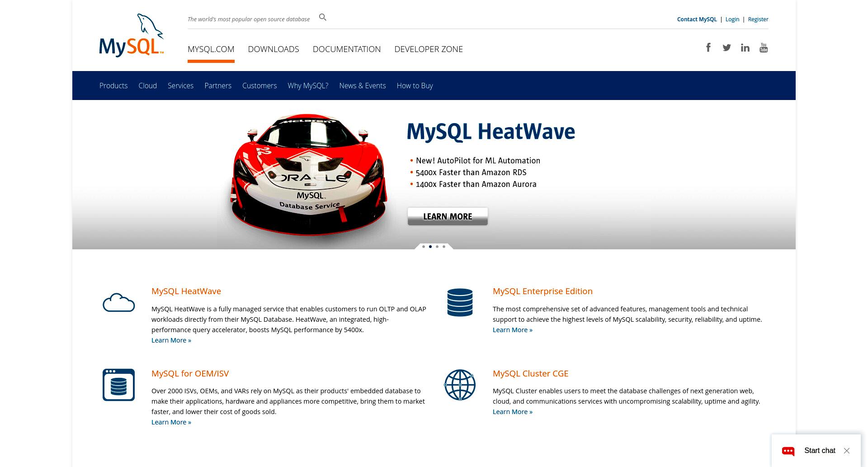Visit MySQL's Facebook page icon

click(708, 48)
